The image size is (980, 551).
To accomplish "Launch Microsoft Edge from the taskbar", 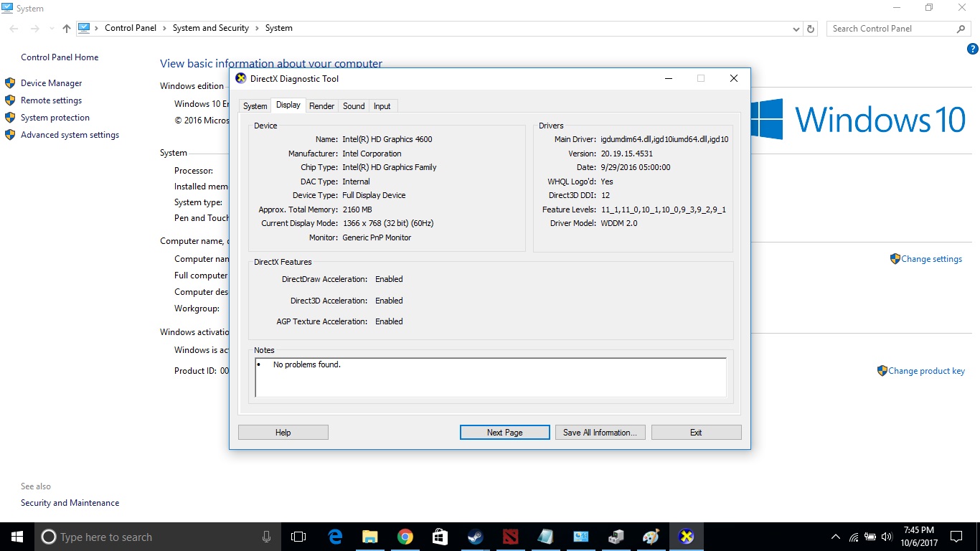I will (335, 537).
